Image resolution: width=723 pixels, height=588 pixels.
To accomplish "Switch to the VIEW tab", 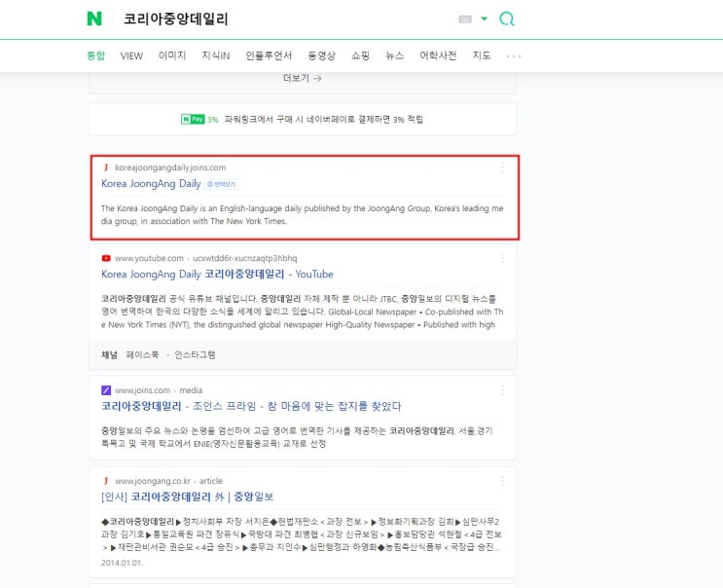I will point(131,55).
